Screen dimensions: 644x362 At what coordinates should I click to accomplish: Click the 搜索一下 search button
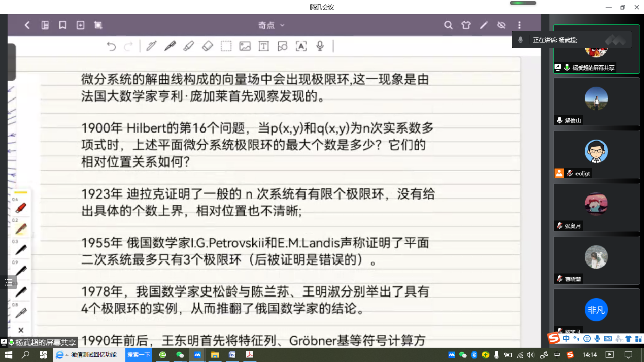[139, 355]
